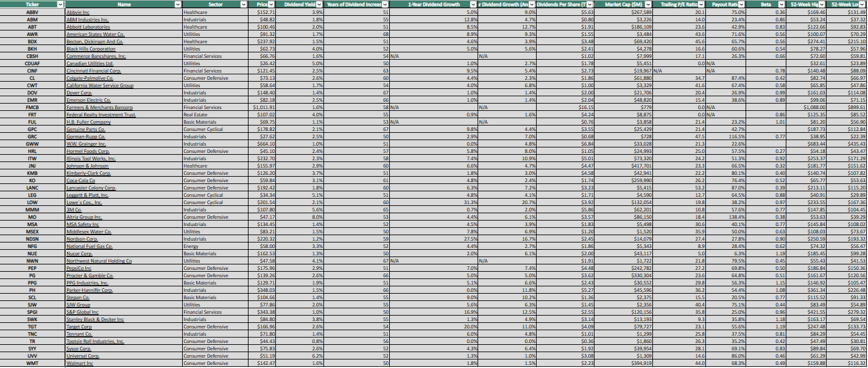Select the $1,011.91 price cell
The width and height of the screenshot is (868, 368).
262,107
